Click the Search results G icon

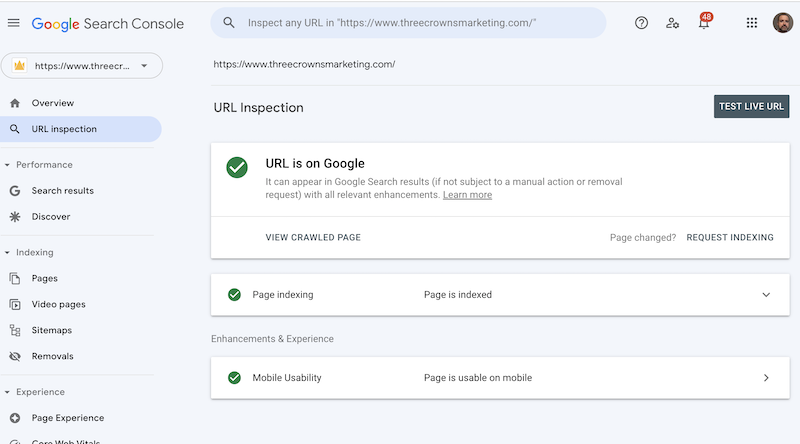point(15,191)
